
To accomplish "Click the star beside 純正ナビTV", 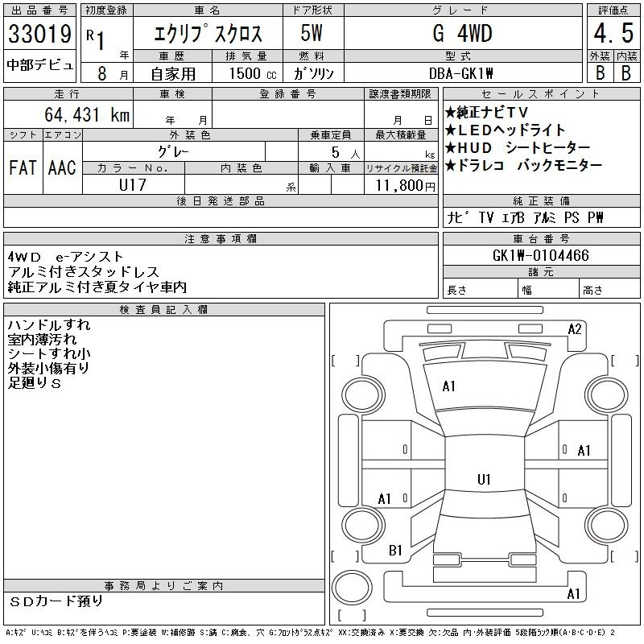I will 450,112.
